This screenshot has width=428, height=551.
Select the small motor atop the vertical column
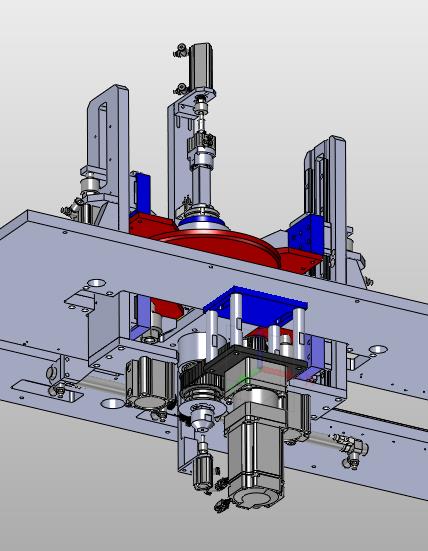click(201, 66)
